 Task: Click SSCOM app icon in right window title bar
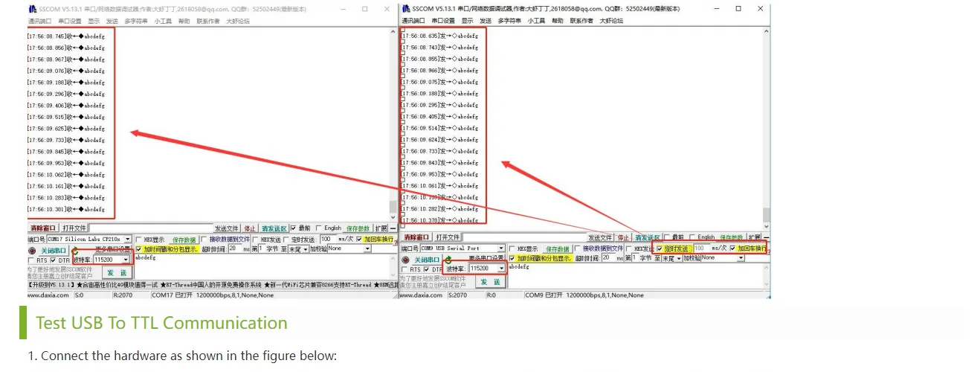pyautogui.click(x=406, y=9)
